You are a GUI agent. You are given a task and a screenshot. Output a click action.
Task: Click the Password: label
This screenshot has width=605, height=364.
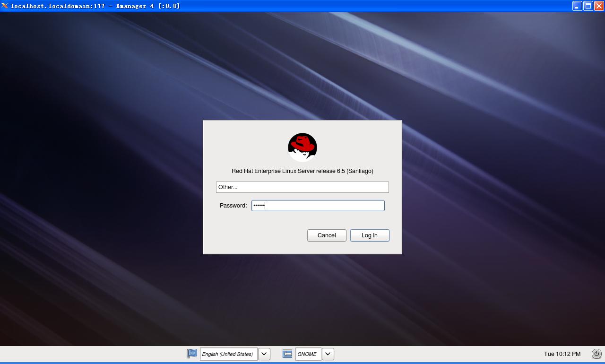[x=233, y=206]
